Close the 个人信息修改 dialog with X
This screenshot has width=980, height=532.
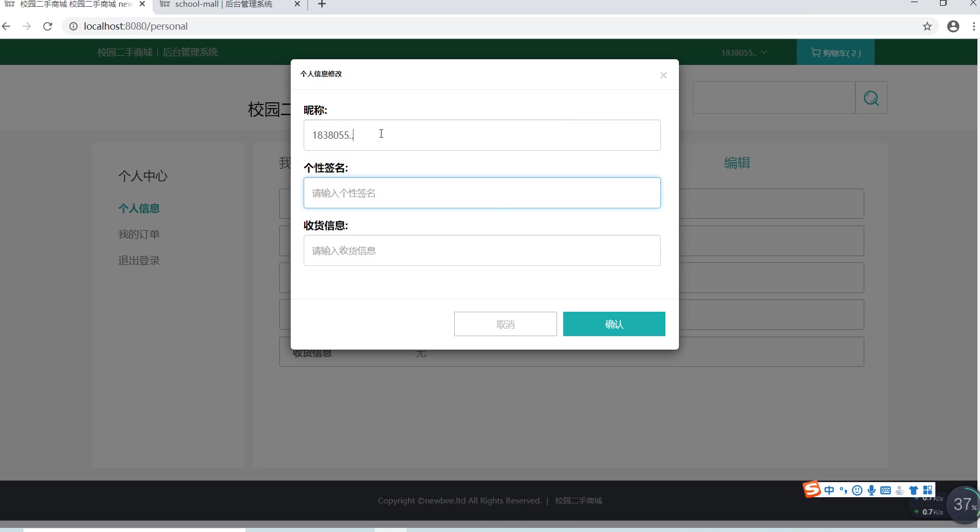click(x=663, y=75)
